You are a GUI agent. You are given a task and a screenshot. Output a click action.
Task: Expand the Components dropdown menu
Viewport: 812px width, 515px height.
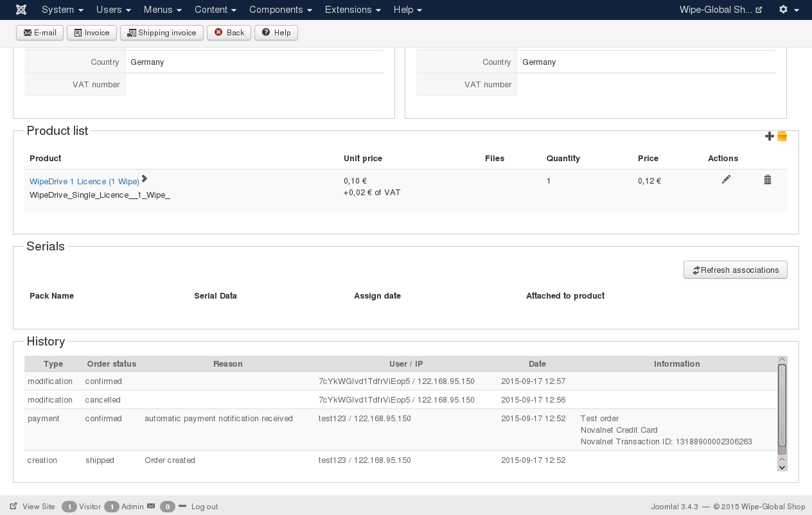[x=281, y=10]
